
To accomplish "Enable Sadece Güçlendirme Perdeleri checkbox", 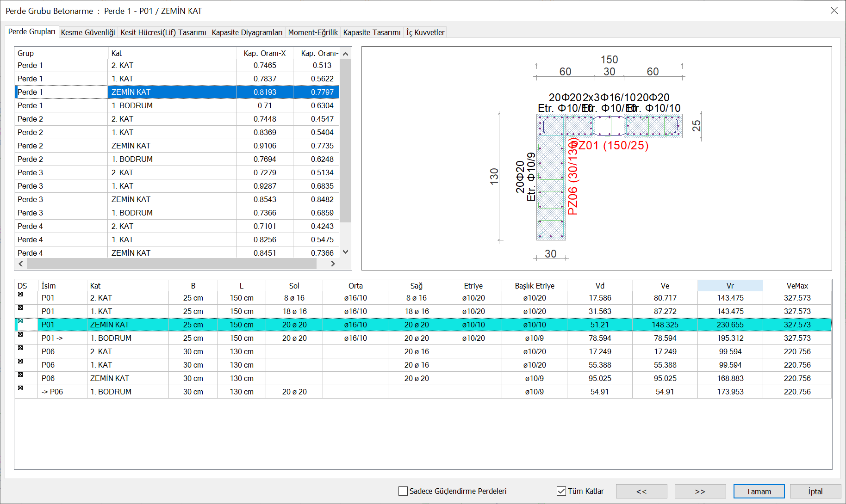I will tap(403, 491).
